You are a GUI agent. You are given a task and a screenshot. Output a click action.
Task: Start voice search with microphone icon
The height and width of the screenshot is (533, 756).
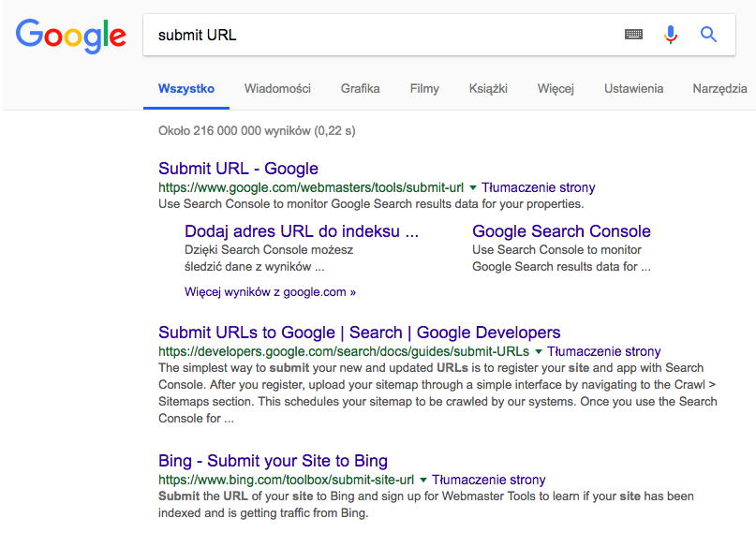670,35
